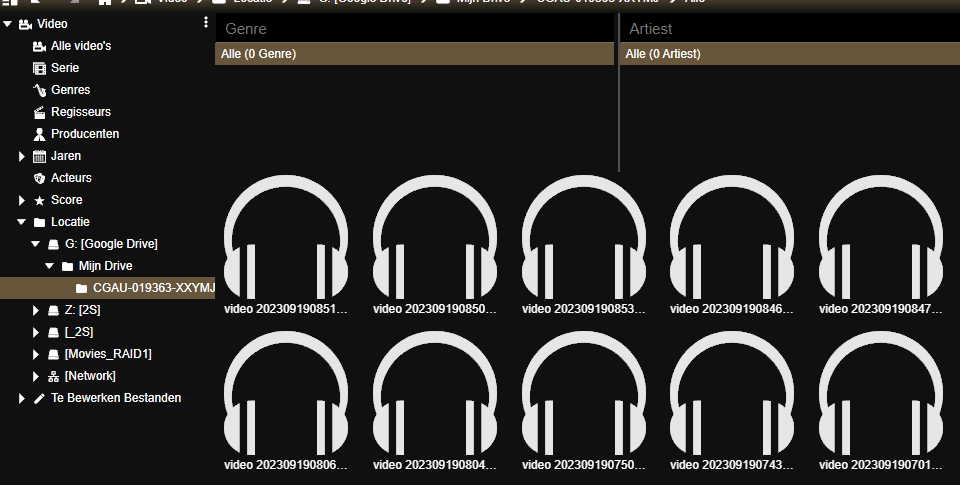Select the Regisseurs node
This screenshot has width=960, height=485.
pyautogui.click(x=81, y=112)
